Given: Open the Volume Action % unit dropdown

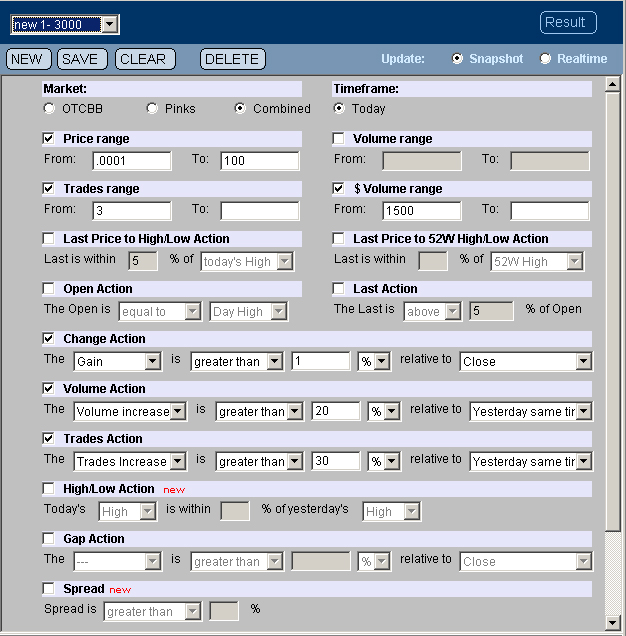Looking at the screenshot, I should click(x=384, y=411).
